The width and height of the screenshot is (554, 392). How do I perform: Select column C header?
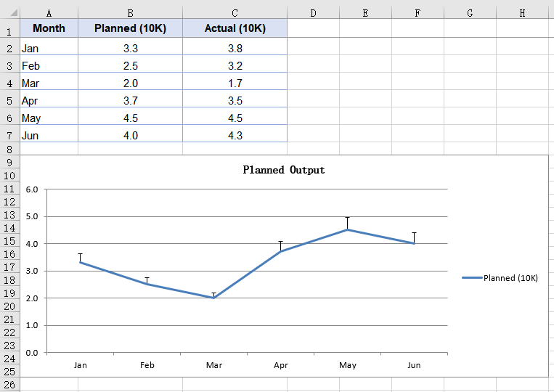[x=235, y=13]
